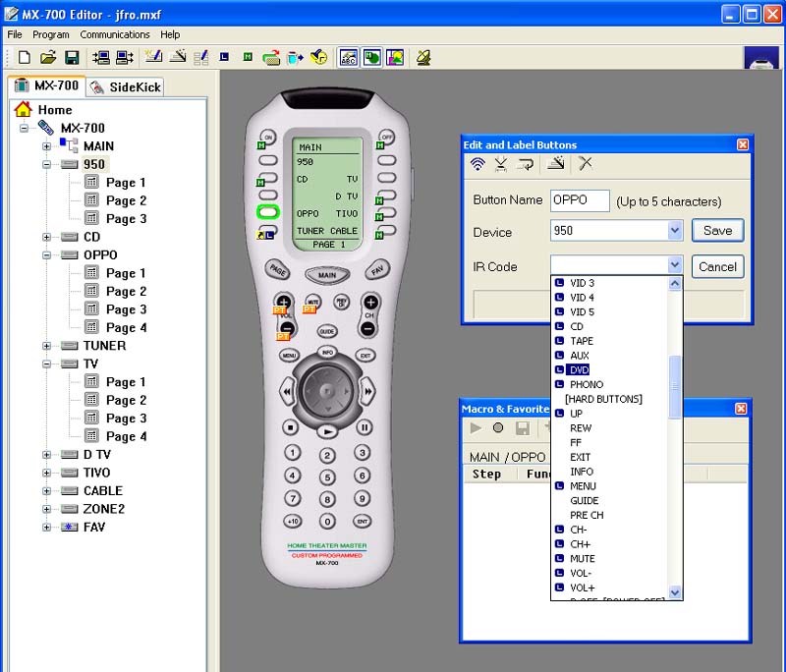Click the remote's stop button

(x=290, y=427)
